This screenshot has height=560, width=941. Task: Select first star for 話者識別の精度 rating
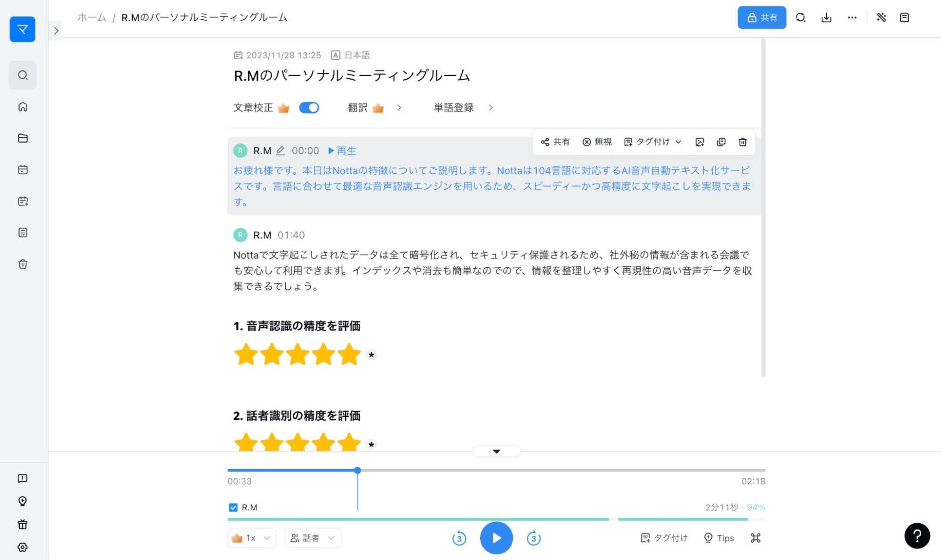246,442
